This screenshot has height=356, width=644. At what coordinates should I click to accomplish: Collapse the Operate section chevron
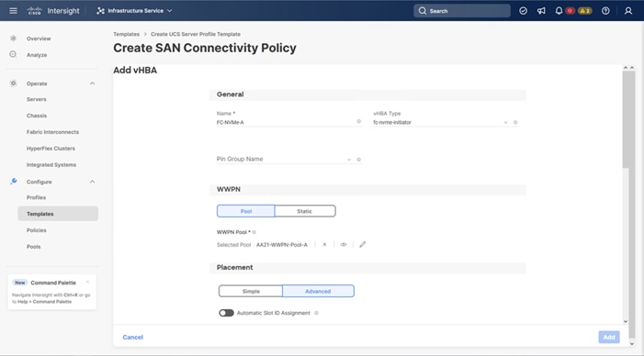pos(92,83)
